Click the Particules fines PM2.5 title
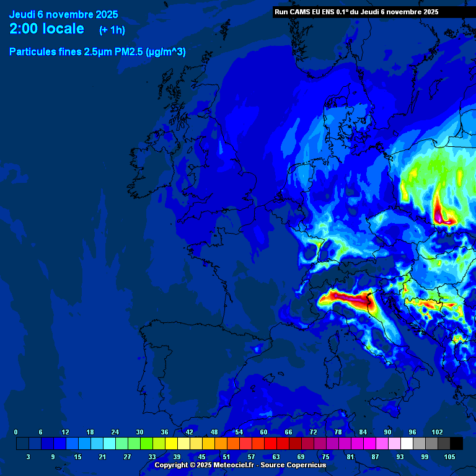 [97, 52]
